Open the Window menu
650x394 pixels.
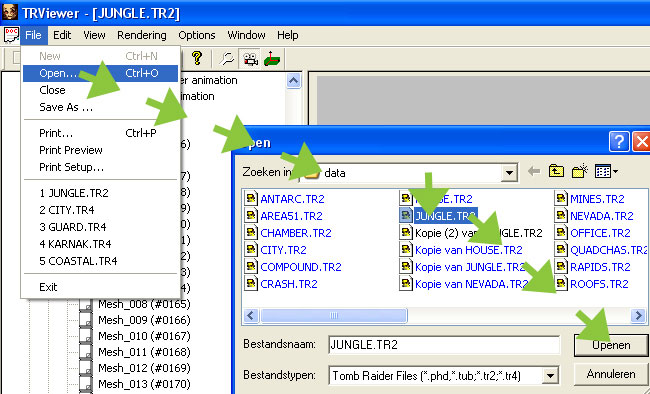coord(246,35)
